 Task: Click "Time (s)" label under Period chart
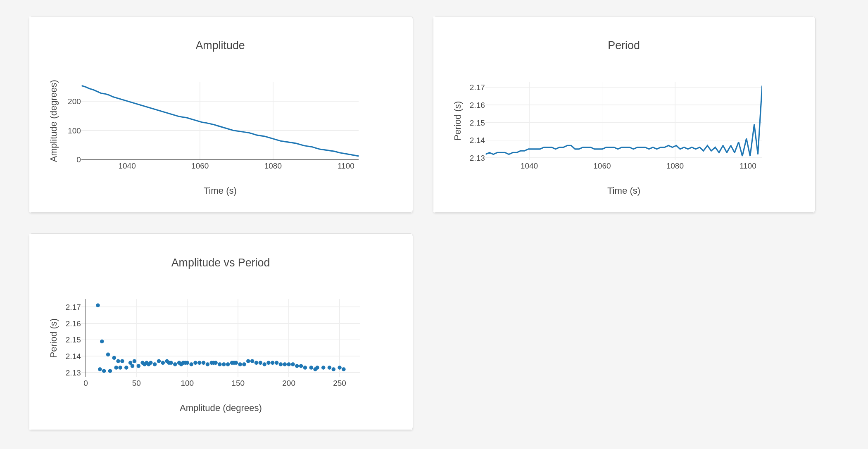(x=623, y=191)
